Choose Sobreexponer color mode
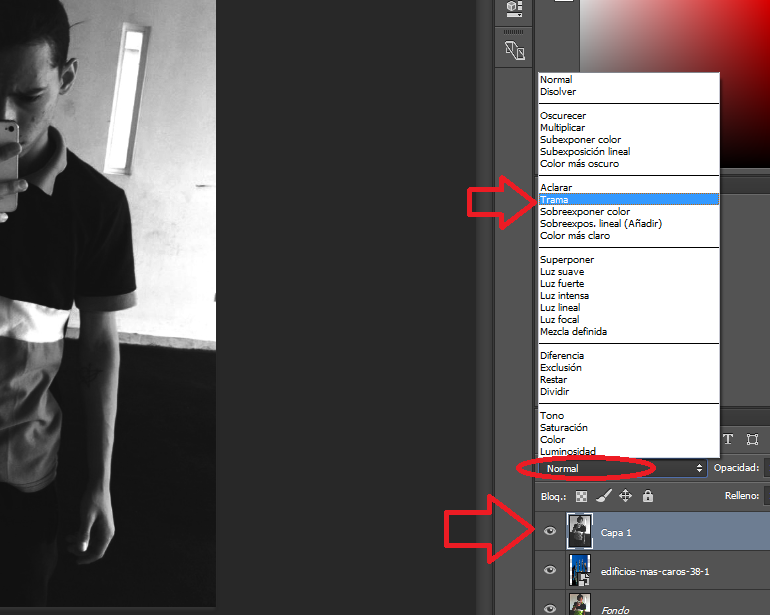Viewport: 770px width, 615px height. pos(629,212)
